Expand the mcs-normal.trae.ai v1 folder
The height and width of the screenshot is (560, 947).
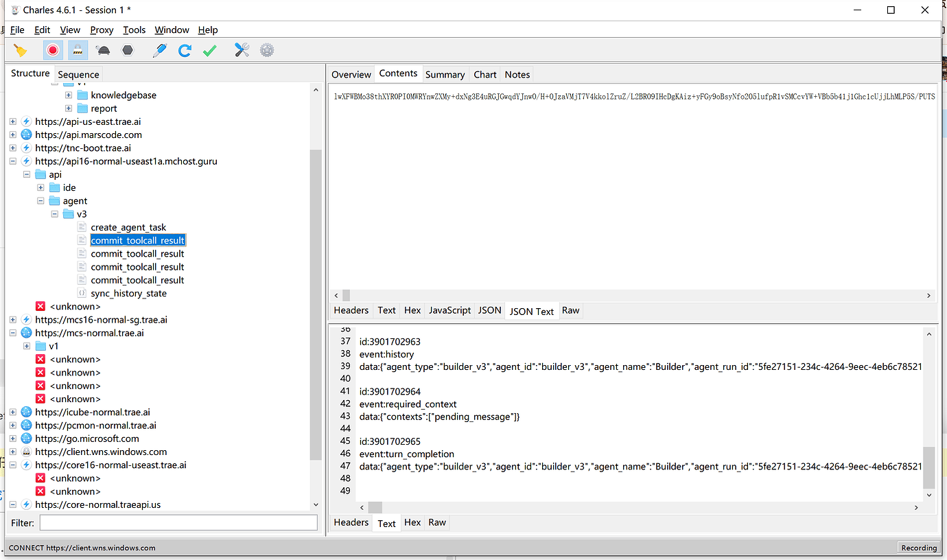[x=27, y=346]
